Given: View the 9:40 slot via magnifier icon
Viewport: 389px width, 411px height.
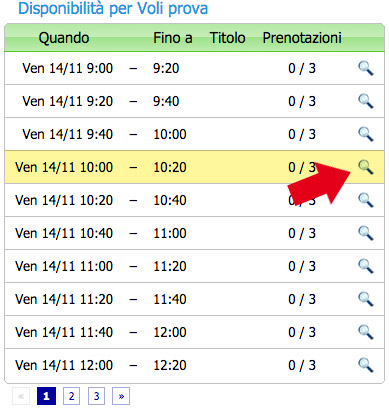Looking at the screenshot, I should click(x=366, y=134).
